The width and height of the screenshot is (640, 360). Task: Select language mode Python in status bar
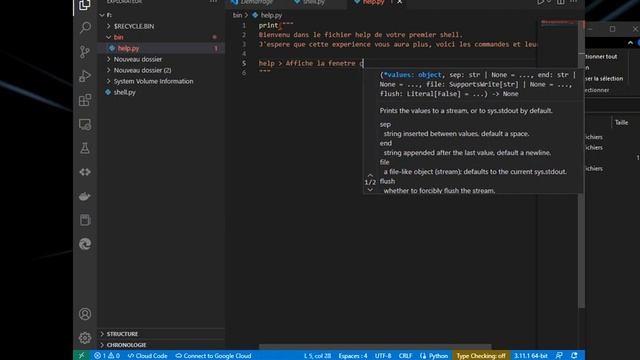(434, 356)
